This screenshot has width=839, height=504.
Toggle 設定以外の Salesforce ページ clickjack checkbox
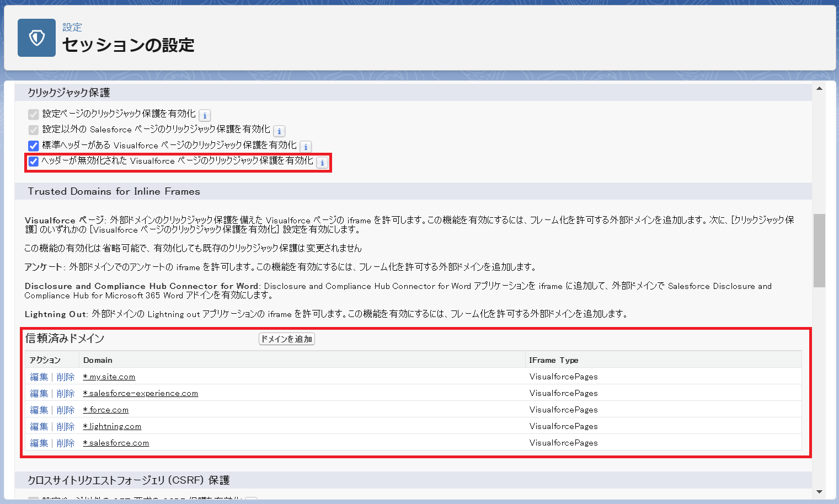[x=34, y=130]
